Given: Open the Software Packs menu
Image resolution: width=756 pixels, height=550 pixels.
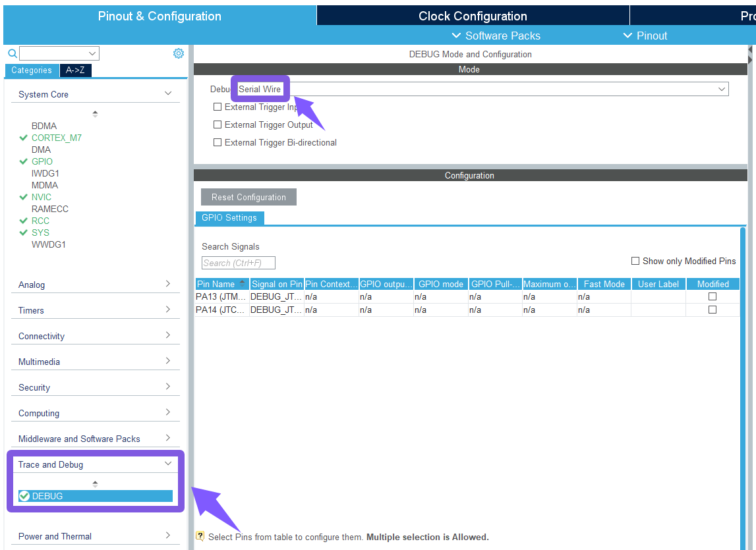Looking at the screenshot, I should tap(496, 36).
